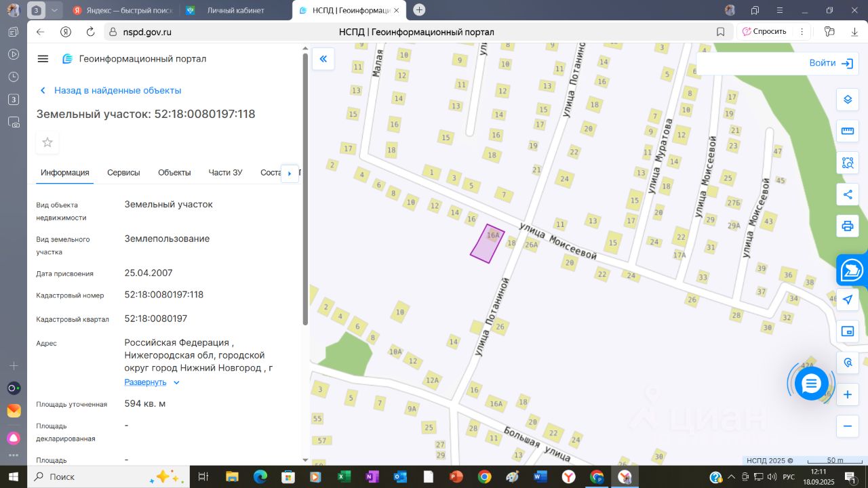Open the tab group dropdown arrow
Screen dimensions: 868x488
point(54,10)
